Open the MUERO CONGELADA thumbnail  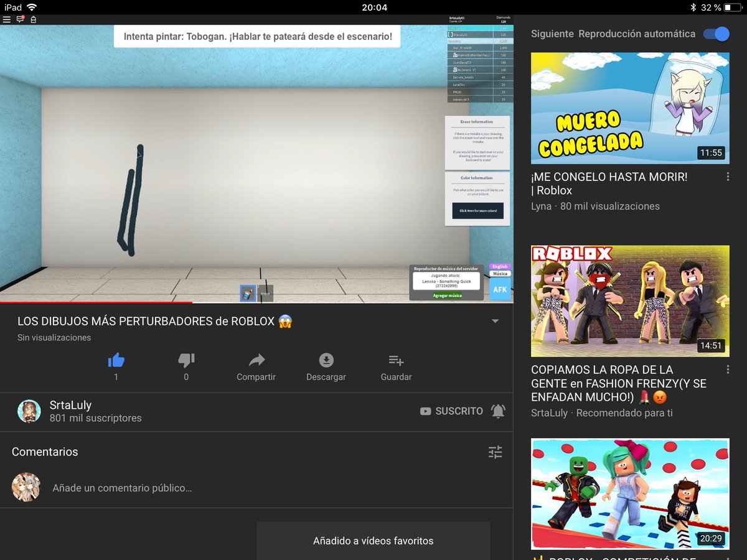click(x=630, y=108)
